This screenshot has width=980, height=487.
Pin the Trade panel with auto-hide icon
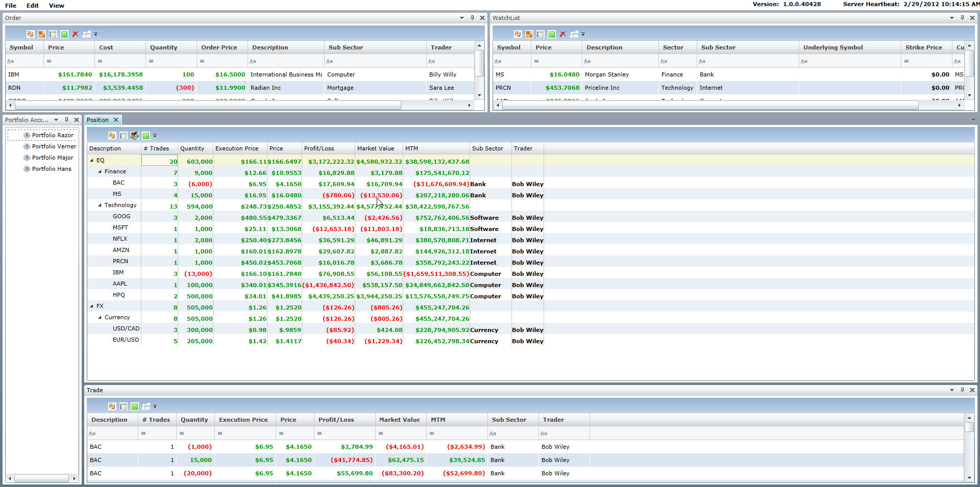tap(962, 390)
